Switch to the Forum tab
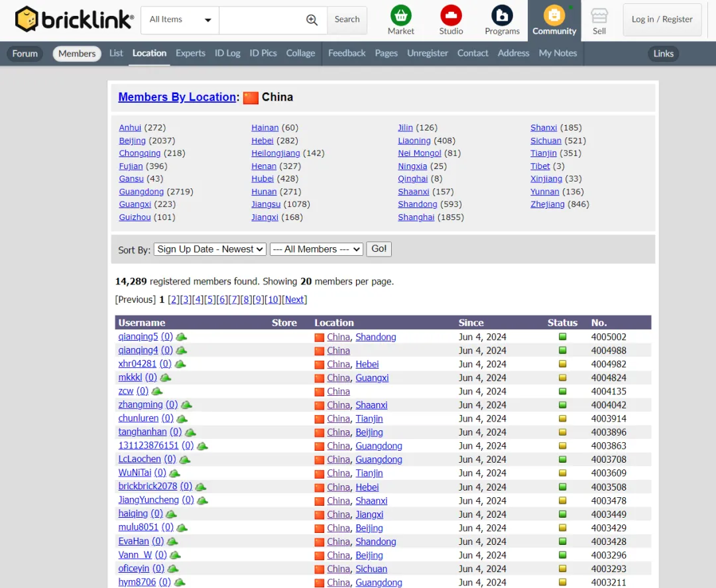This screenshot has height=588, width=716. click(25, 54)
